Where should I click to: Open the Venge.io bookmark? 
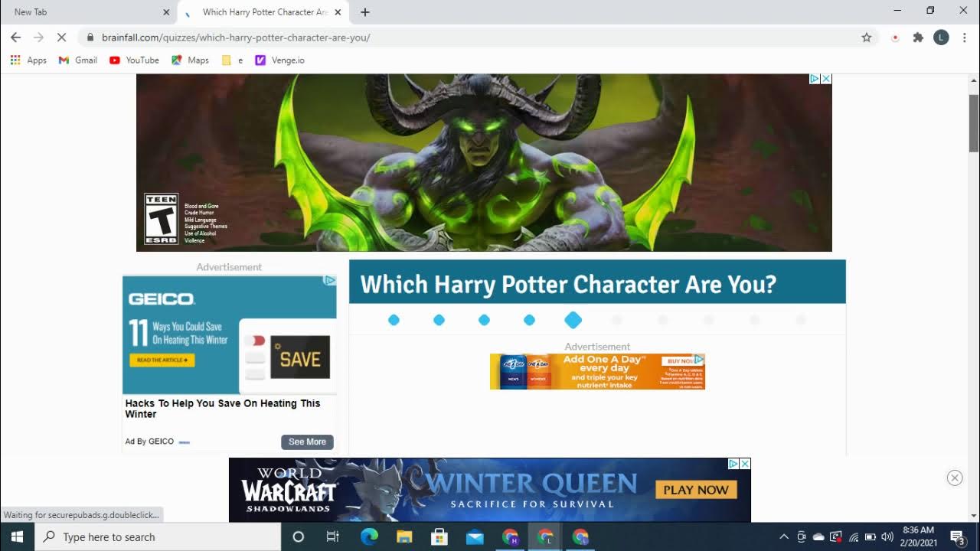tap(279, 60)
